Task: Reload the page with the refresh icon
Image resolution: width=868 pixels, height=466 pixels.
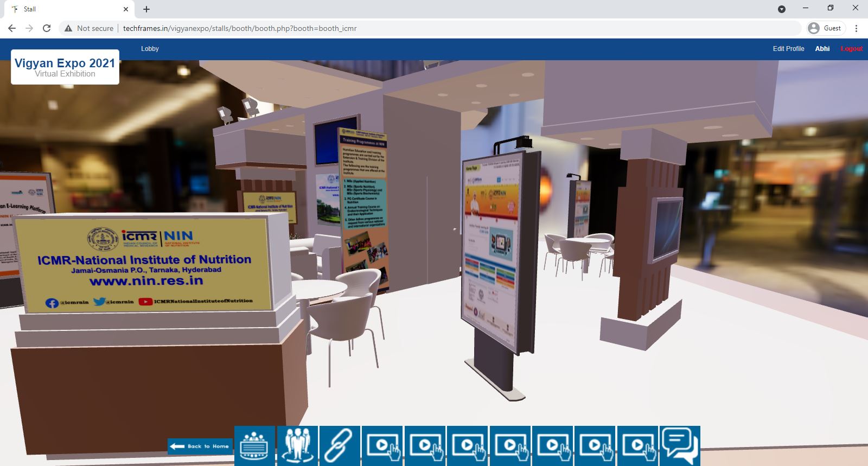Action: click(47, 28)
